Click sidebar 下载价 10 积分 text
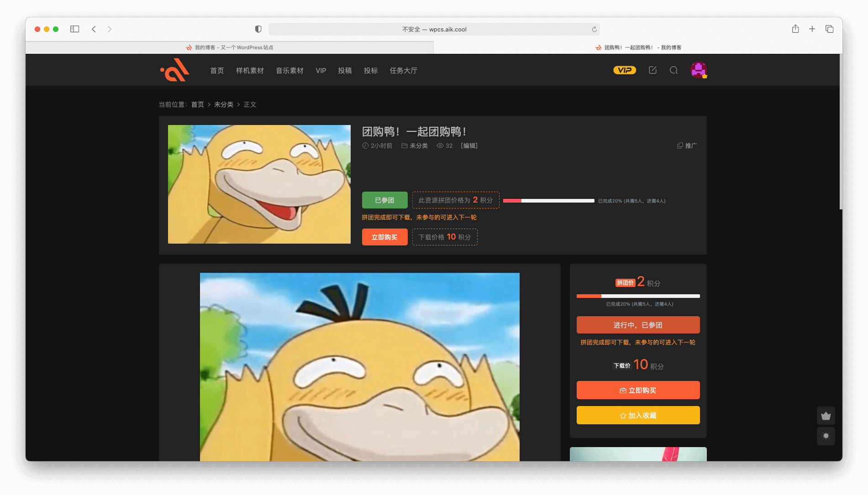868x495 pixels. (638, 365)
